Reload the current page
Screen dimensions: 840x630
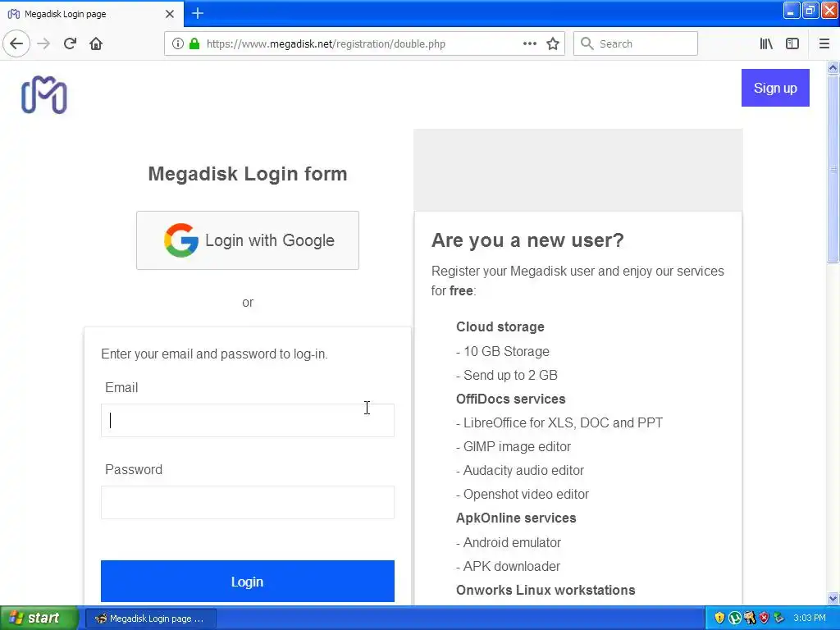(70, 43)
